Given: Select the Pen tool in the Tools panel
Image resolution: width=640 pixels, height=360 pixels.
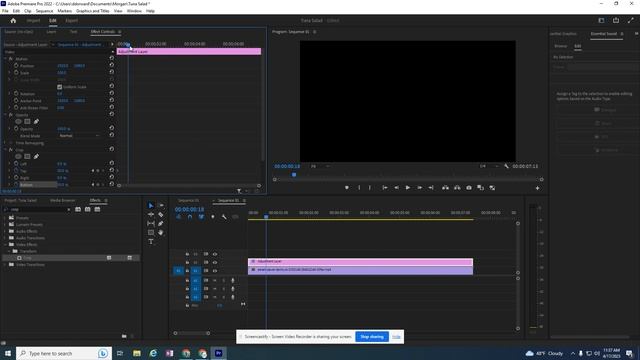Looking at the screenshot, I should tap(161, 223).
